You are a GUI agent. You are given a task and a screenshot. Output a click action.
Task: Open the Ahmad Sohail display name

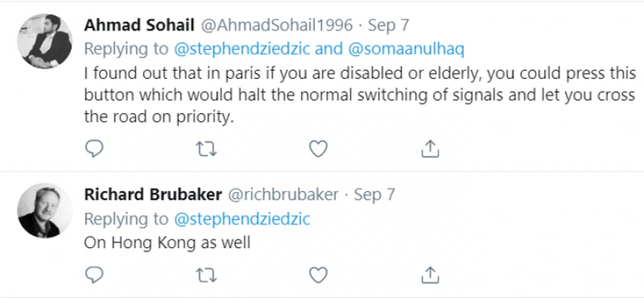(x=139, y=25)
